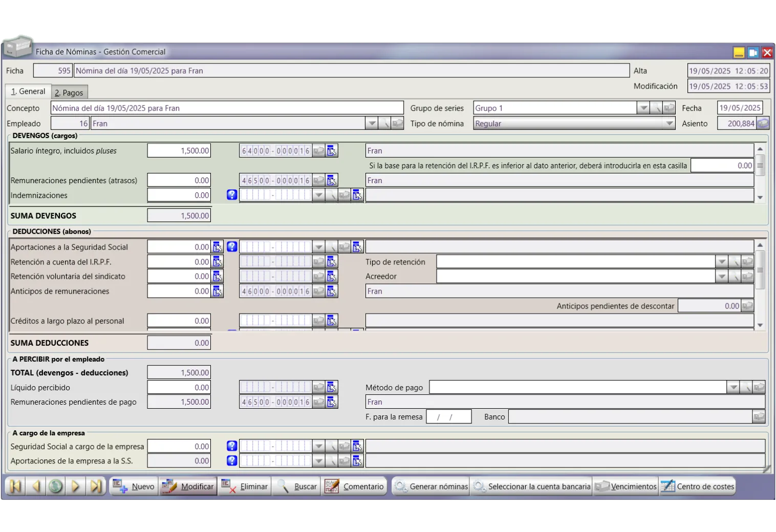Go to the first record navigation arrow
Screen dimensions: 776x532
tap(15, 486)
